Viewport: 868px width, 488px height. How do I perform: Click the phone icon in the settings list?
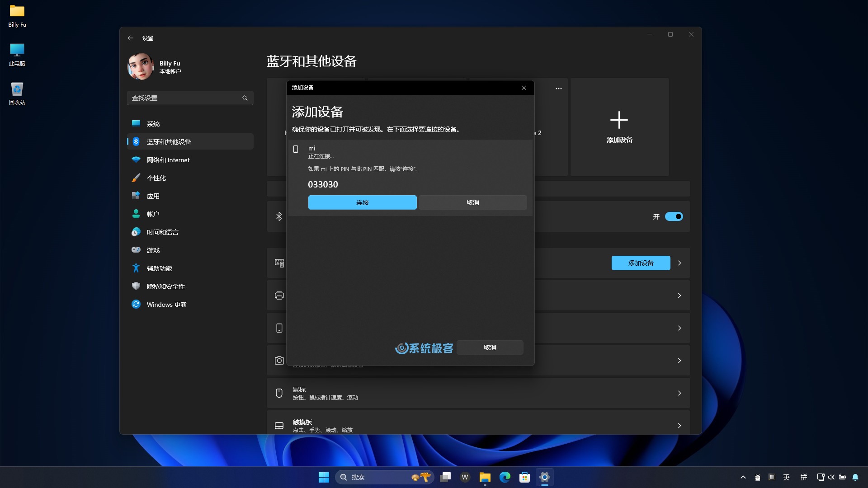pyautogui.click(x=279, y=328)
